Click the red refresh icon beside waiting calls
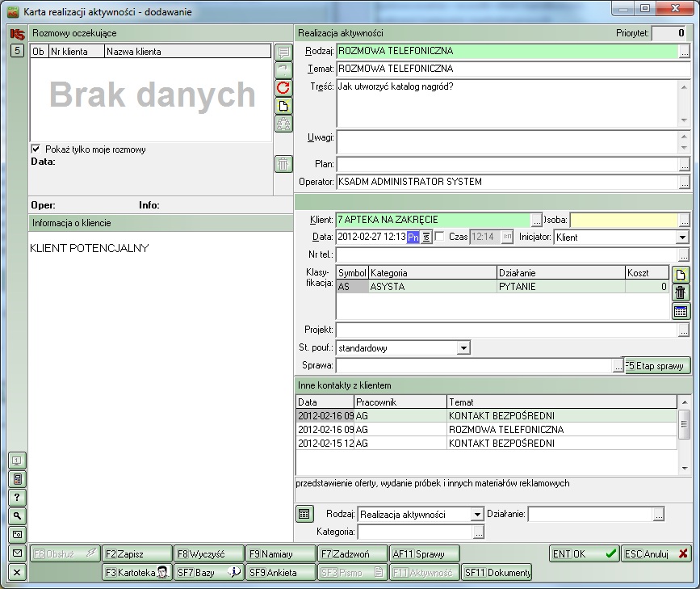 283,88
